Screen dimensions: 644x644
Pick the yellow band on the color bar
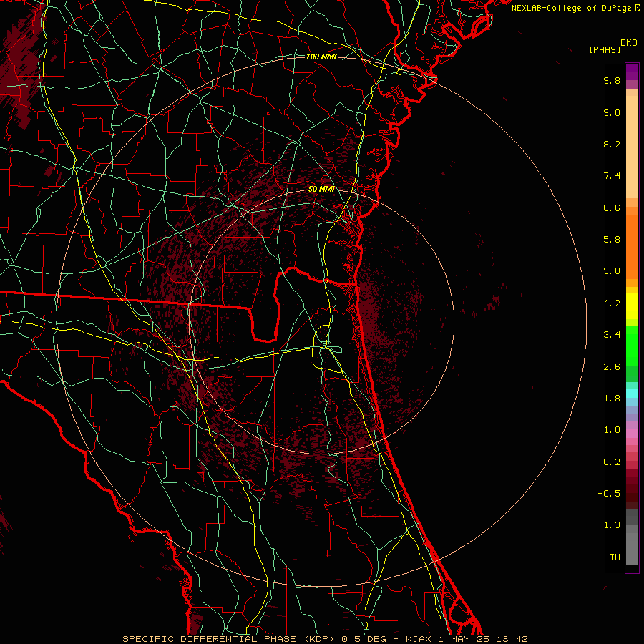pyautogui.click(x=632, y=306)
